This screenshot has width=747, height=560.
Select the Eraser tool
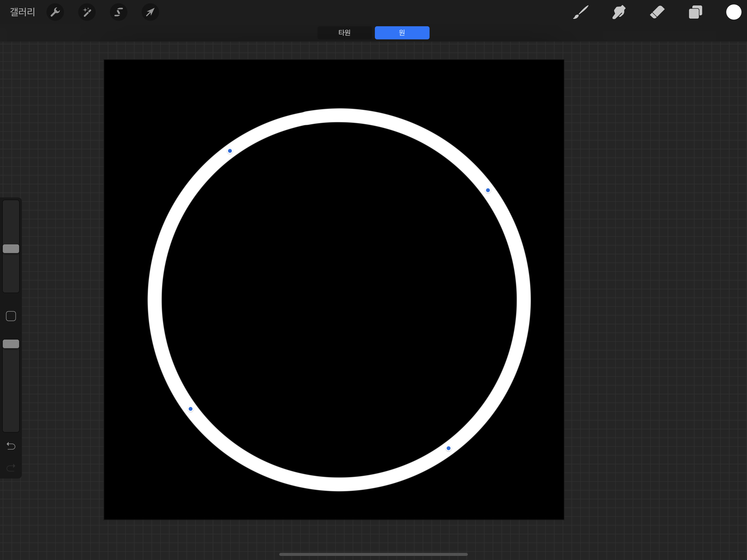coord(657,12)
